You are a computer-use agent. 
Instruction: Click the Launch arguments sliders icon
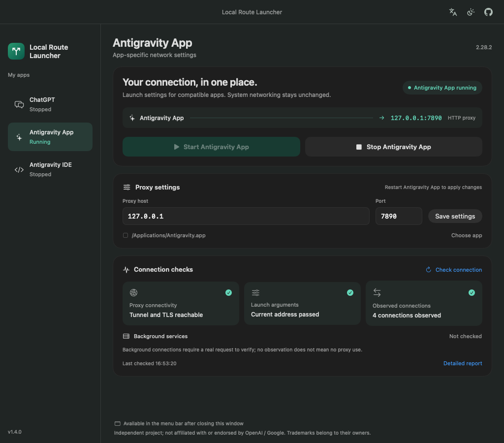(255, 292)
